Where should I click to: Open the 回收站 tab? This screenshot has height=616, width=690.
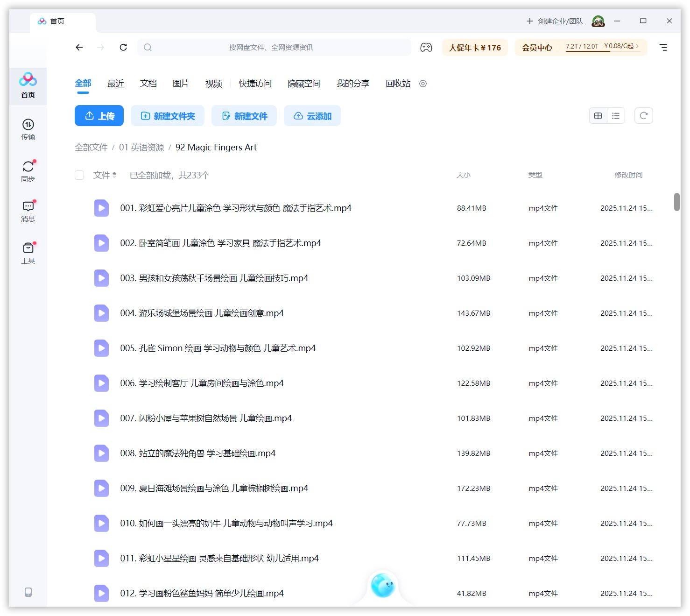(398, 84)
